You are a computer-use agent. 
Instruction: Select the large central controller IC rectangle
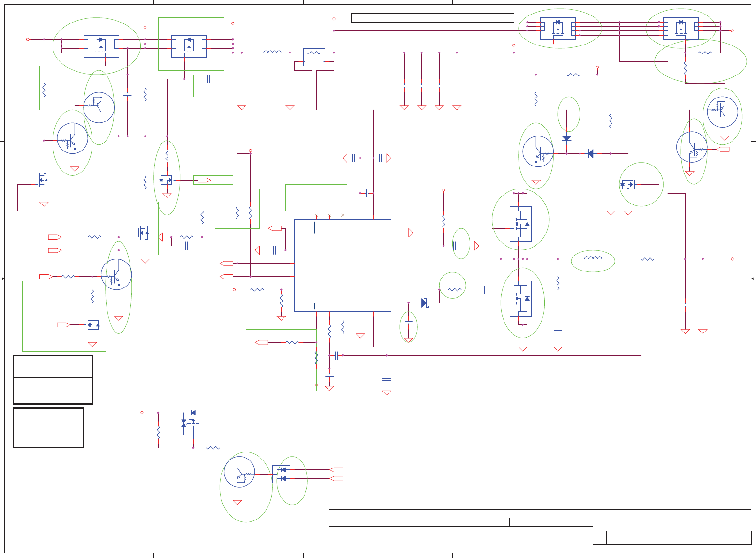pos(343,265)
